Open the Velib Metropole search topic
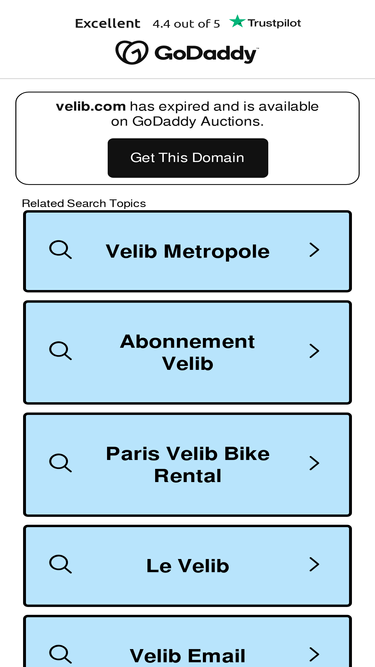Image resolution: width=375 pixels, height=667 pixels. (x=188, y=251)
